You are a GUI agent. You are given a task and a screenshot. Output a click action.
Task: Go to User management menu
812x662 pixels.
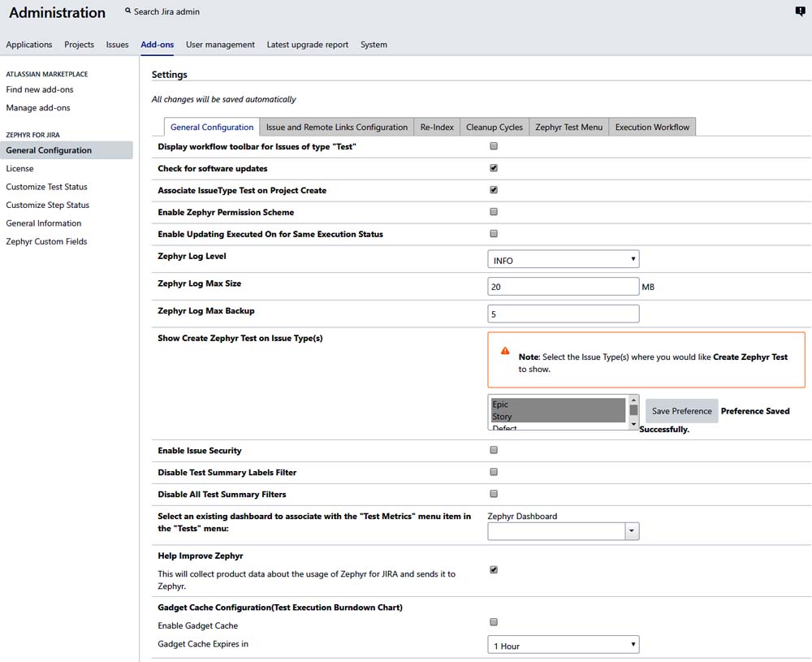[220, 45]
